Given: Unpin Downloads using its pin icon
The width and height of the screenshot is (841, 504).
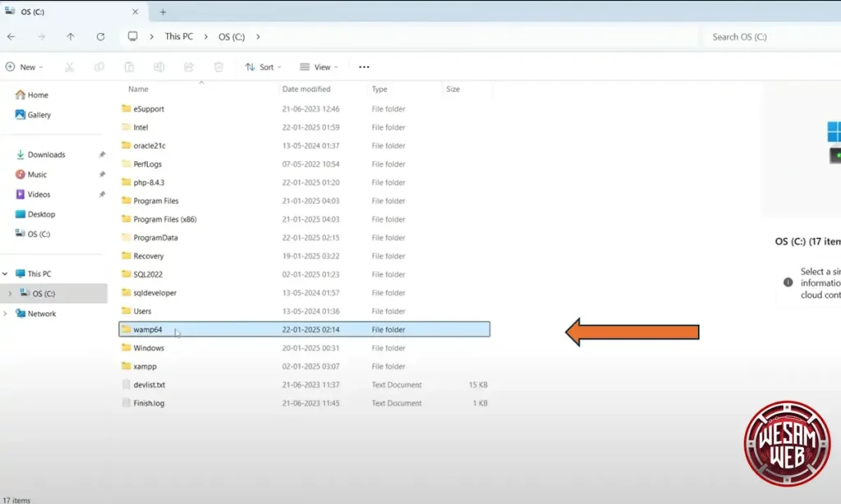Looking at the screenshot, I should click(x=102, y=154).
